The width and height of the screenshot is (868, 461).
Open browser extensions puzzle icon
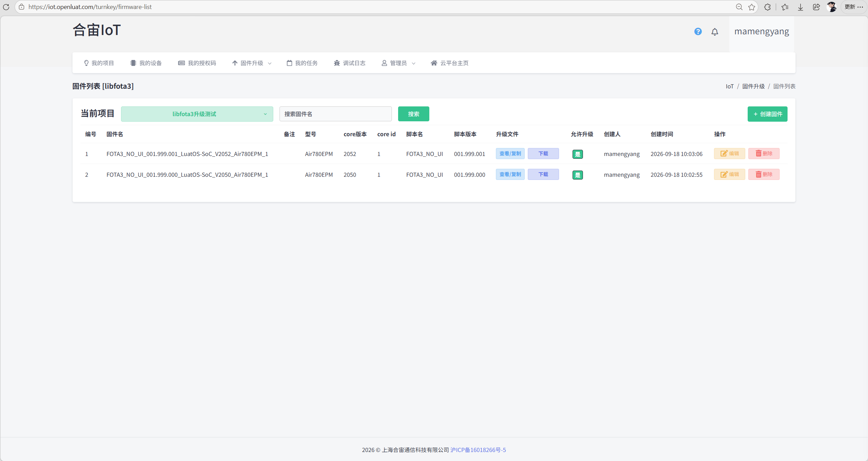pyautogui.click(x=767, y=7)
